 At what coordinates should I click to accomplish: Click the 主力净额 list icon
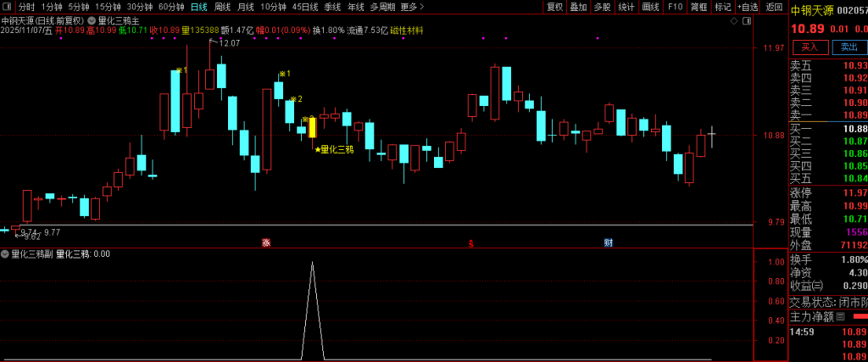click(840, 316)
